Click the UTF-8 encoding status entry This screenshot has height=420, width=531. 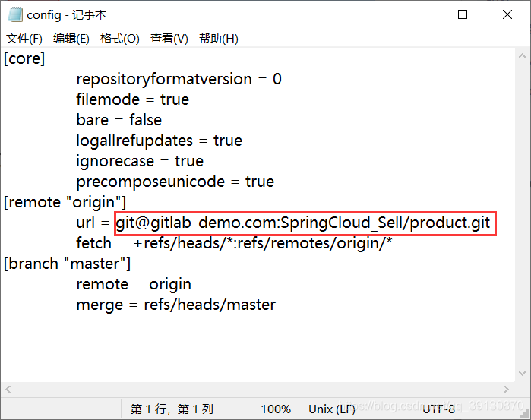[x=439, y=409]
